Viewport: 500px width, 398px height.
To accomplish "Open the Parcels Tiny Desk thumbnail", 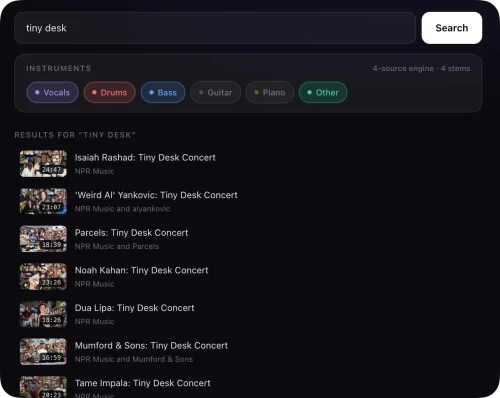I will click(43, 239).
